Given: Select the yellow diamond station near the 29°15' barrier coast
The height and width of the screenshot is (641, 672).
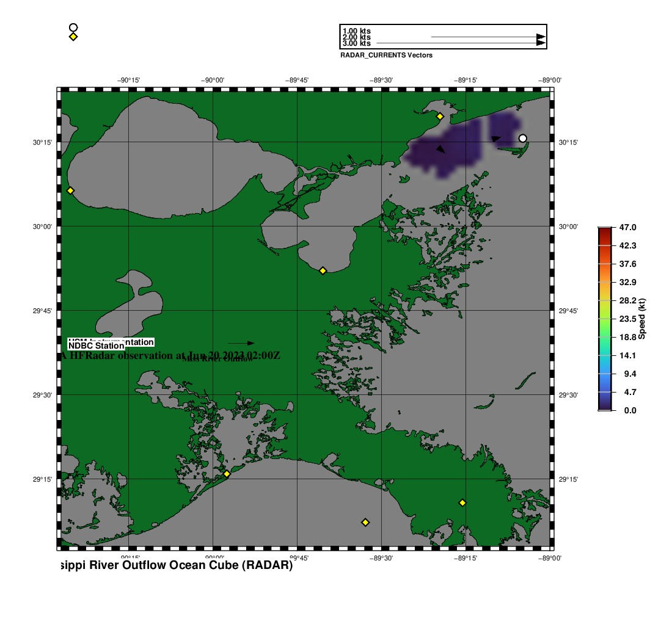Looking at the screenshot, I should coord(227,474).
